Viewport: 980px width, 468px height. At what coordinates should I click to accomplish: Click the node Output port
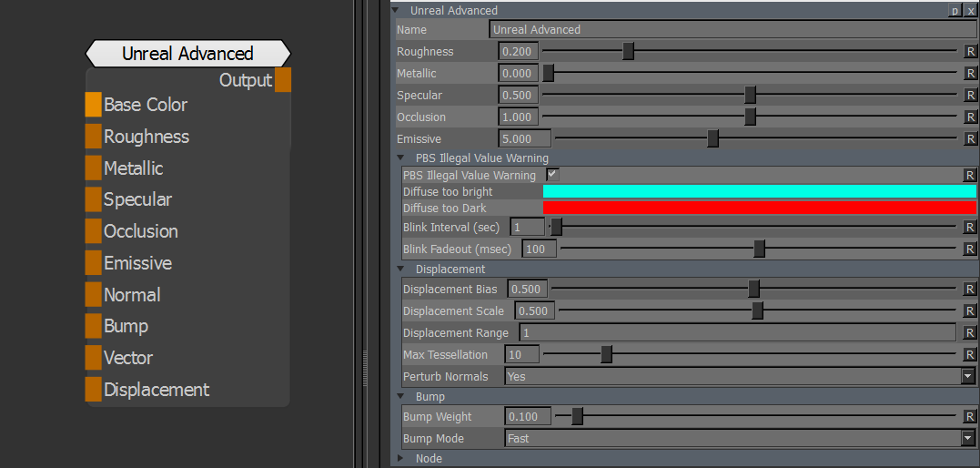click(x=283, y=80)
